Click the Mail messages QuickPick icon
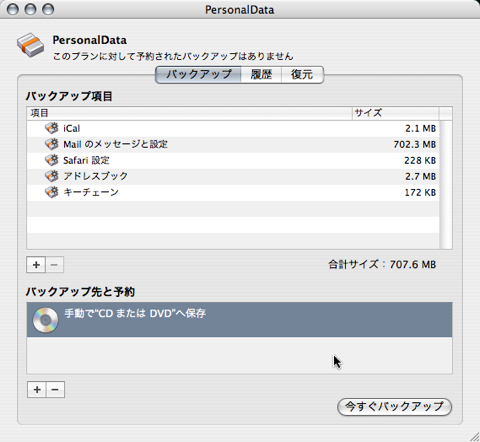This screenshot has height=442, width=480. click(52, 144)
